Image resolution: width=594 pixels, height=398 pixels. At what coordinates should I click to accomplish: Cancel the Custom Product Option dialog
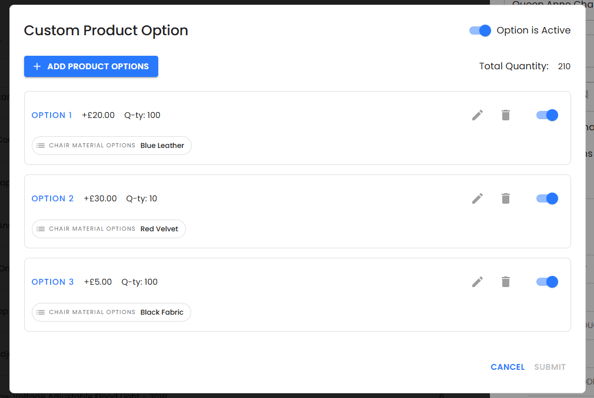[507, 367]
